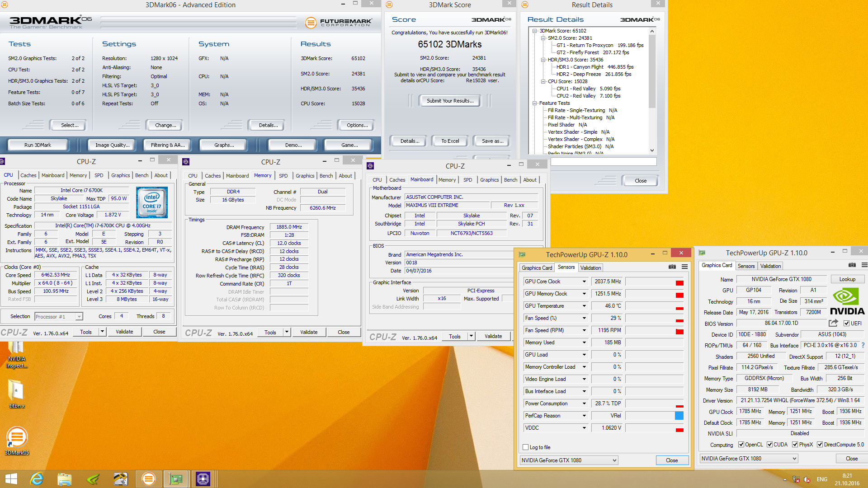Open Sensors tab in the Graphics Card GPU-Z window

(746, 266)
